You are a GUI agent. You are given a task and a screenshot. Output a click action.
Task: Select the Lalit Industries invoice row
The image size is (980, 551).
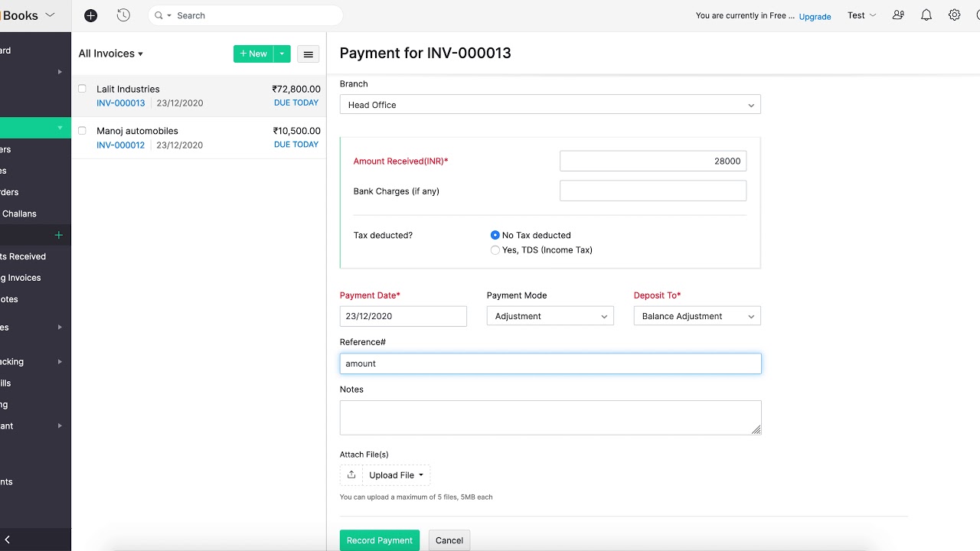click(199, 96)
